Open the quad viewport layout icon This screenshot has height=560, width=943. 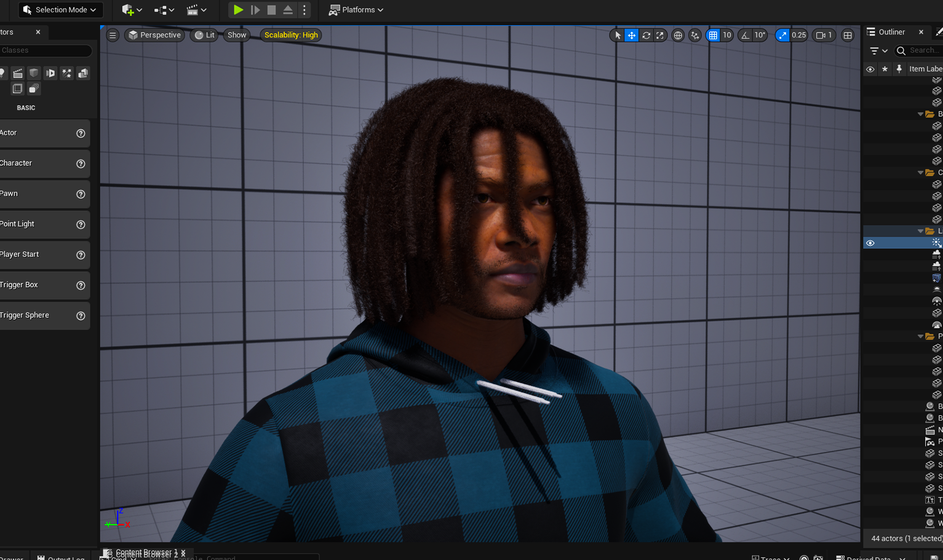tap(847, 35)
